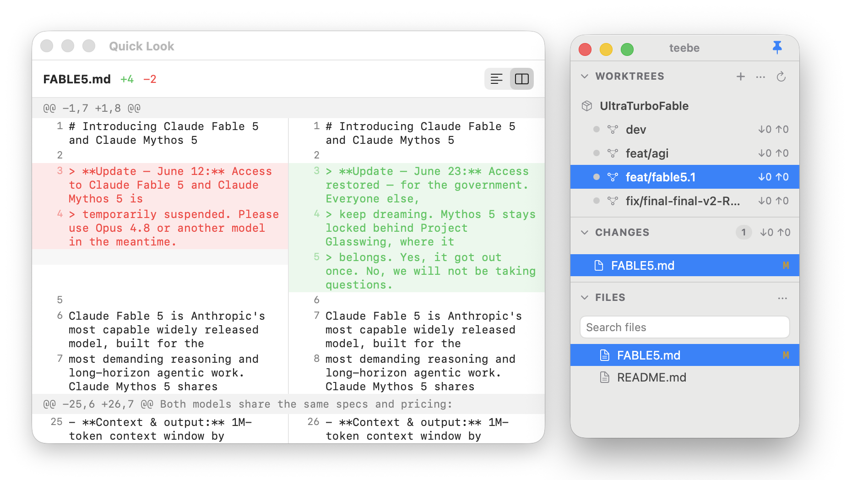The width and height of the screenshot is (868, 480).
Task: Click the −2 deletions count
Action: [150, 79]
